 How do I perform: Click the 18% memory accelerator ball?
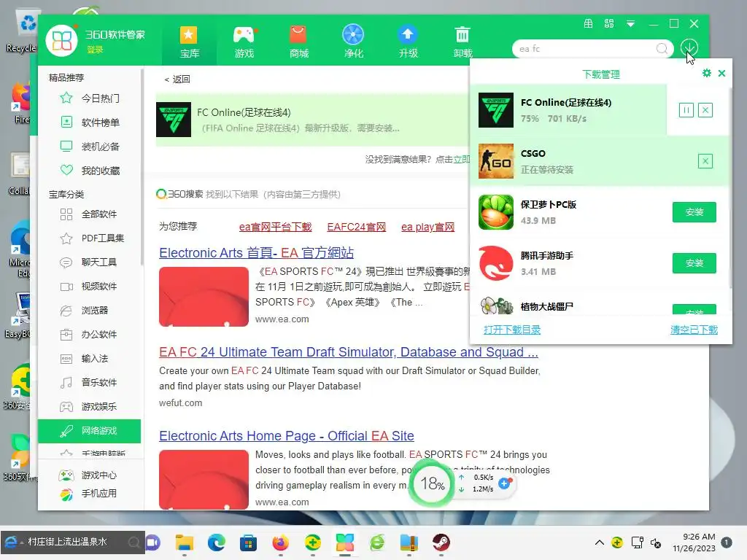click(432, 484)
